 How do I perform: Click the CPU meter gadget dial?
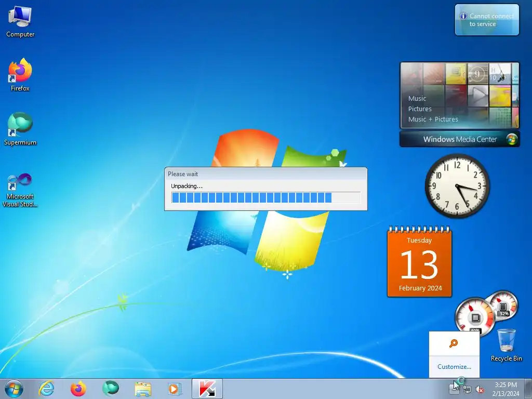475,317
